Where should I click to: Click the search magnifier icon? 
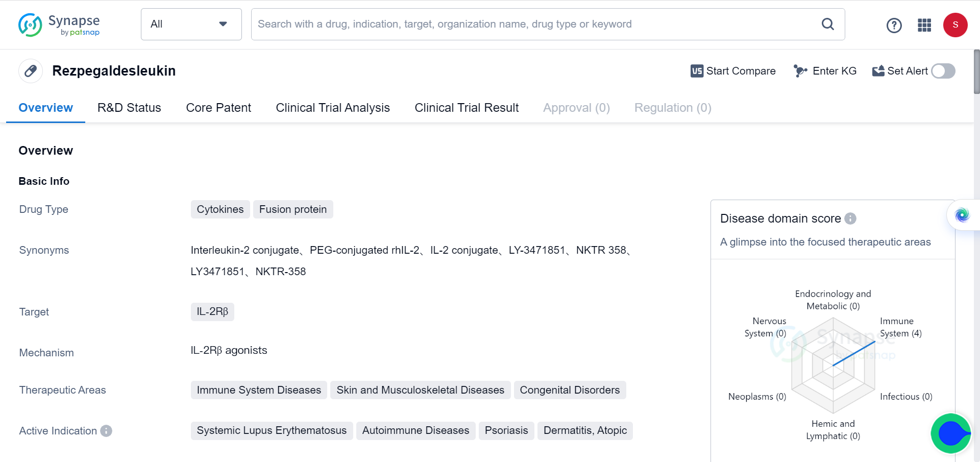click(827, 24)
